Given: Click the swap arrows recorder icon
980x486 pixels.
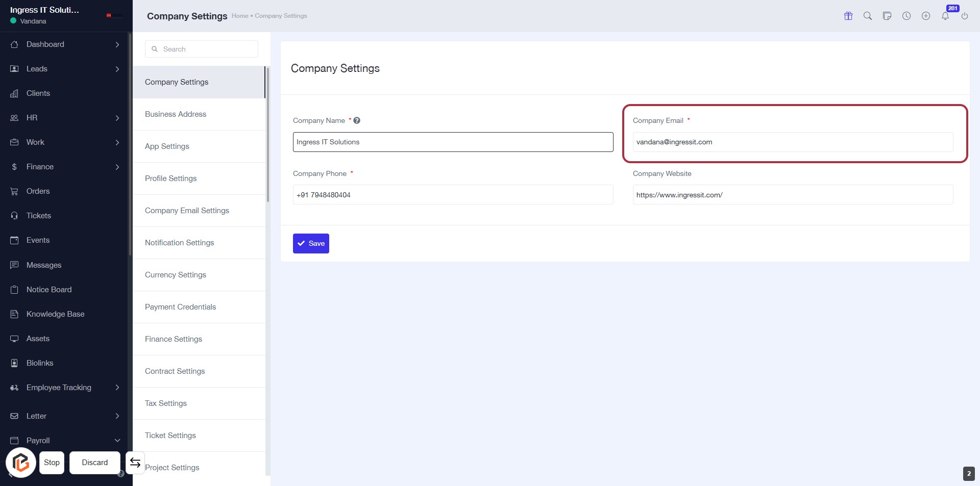Looking at the screenshot, I should [135, 463].
